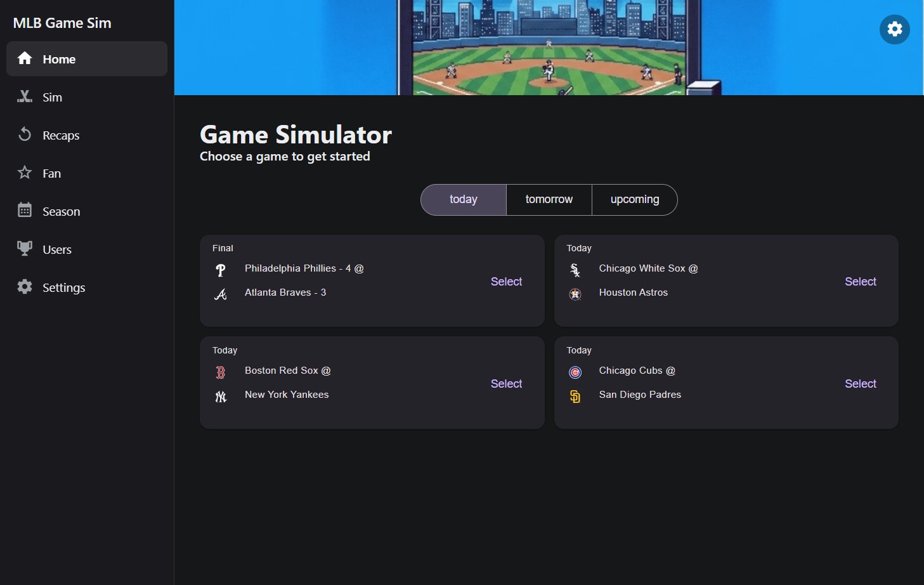Screen dimensions: 924x585
Task: Click the Game Simulator heading
Action: 296,135
